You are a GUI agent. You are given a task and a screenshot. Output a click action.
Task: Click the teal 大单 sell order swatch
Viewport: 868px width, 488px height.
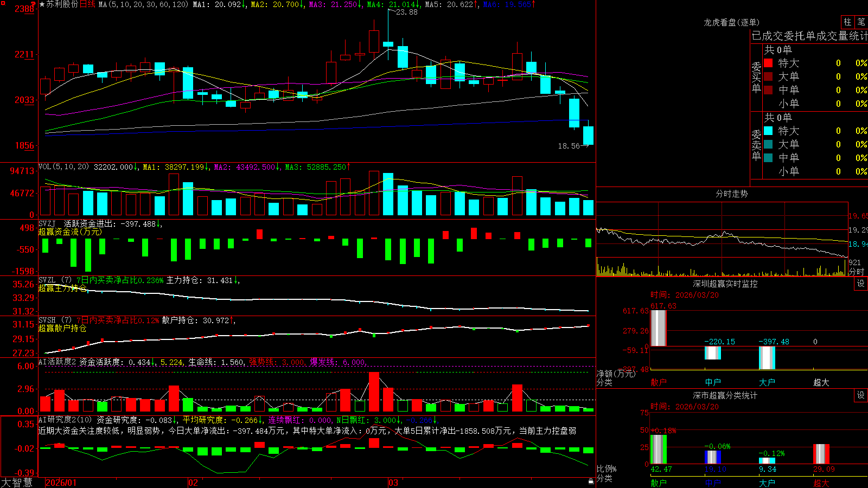[x=768, y=144]
